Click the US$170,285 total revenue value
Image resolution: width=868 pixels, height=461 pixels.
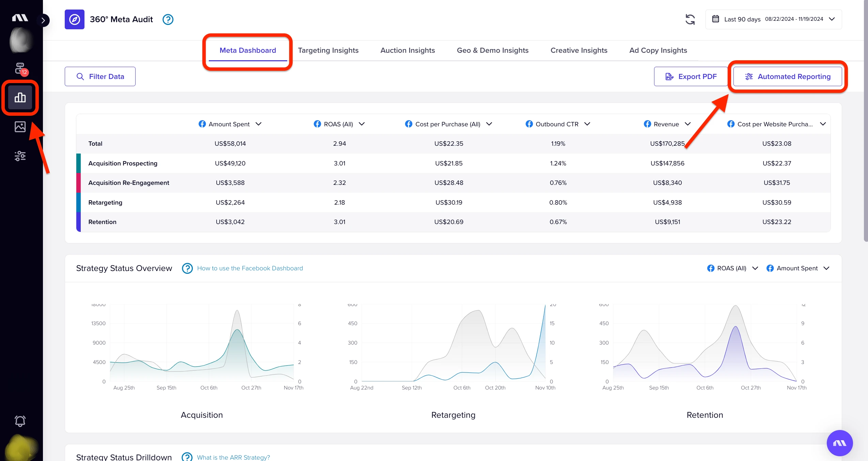667,144
